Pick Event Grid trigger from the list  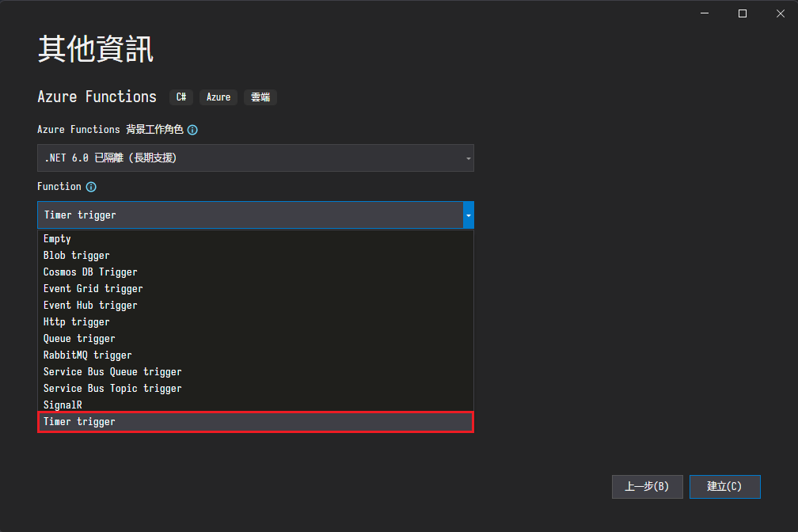click(x=256, y=289)
